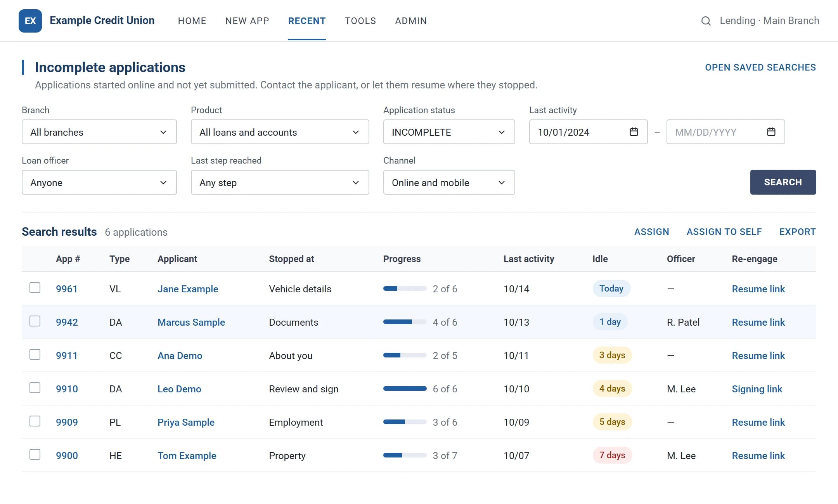838x504 pixels.
Task: Click the Today idle badge
Action: pyautogui.click(x=611, y=288)
